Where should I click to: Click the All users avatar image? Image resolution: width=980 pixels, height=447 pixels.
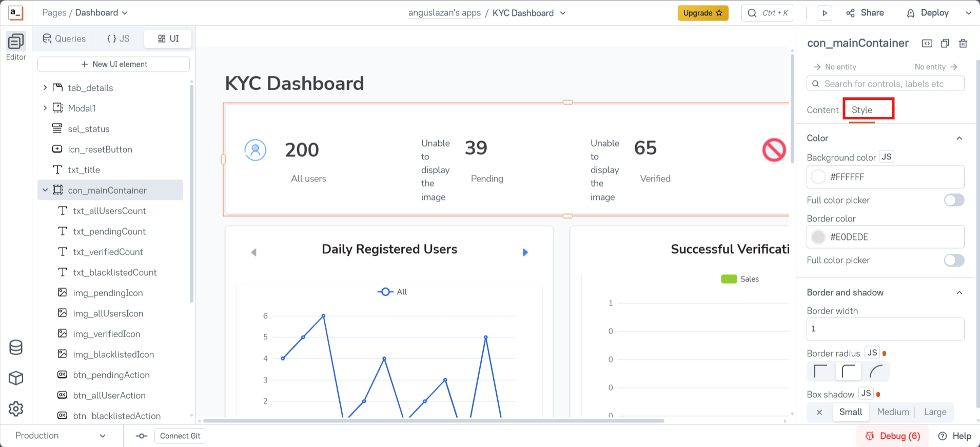(x=255, y=150)
